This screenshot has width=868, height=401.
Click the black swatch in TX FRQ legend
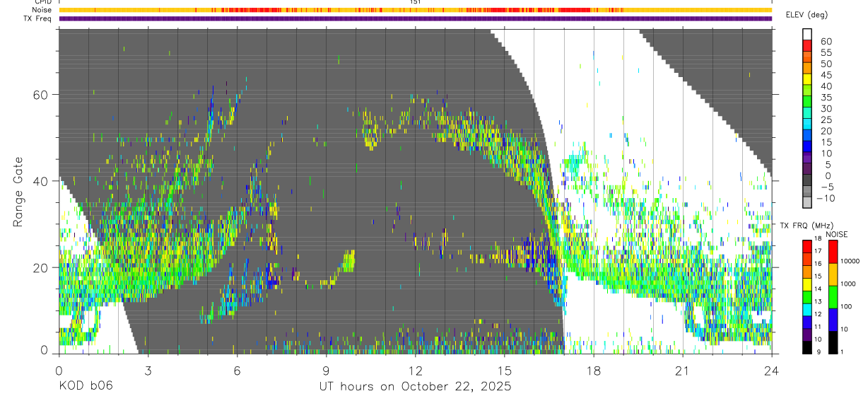[807, 347]
